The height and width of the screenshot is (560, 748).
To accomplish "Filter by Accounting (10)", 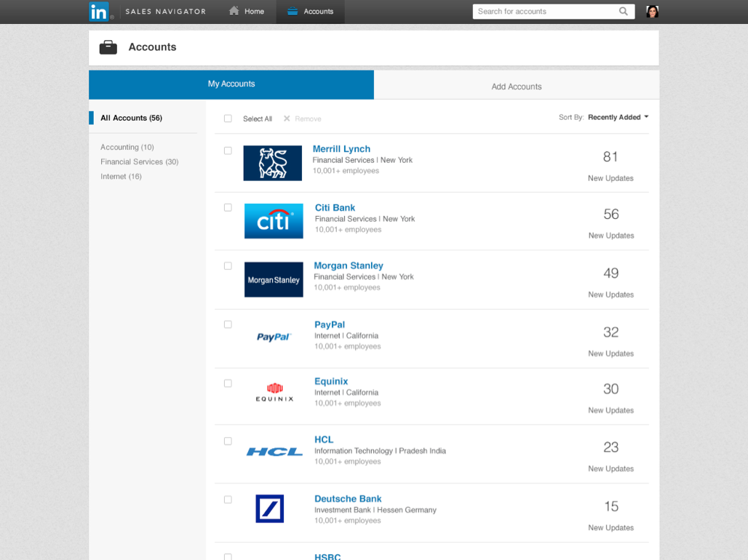I will tap(127, 147).
